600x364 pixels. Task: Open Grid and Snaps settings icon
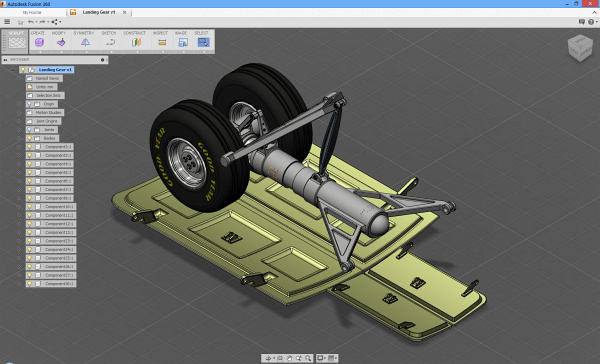pos(331,358)
